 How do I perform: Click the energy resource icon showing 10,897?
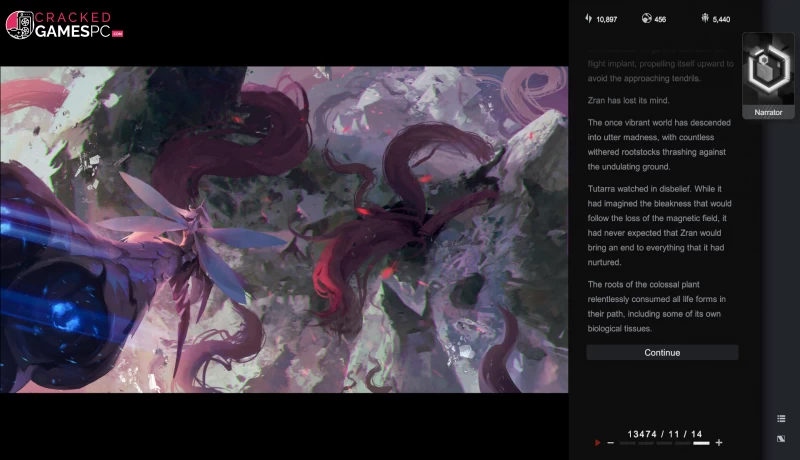click(589, 18)
